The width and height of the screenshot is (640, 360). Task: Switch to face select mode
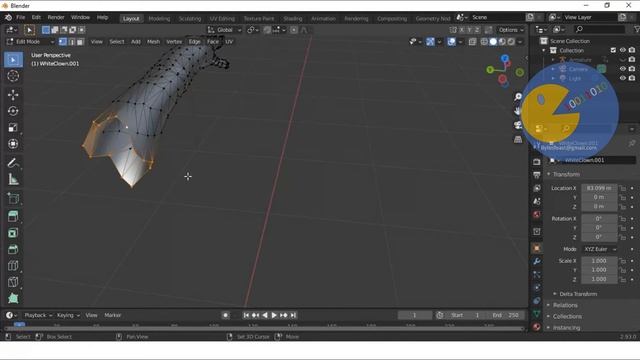[80, 42]
